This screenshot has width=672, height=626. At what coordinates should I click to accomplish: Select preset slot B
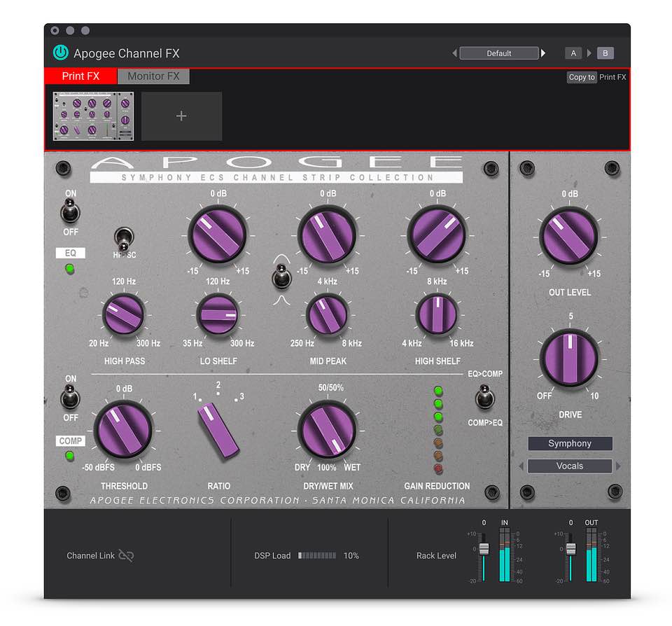605,53
